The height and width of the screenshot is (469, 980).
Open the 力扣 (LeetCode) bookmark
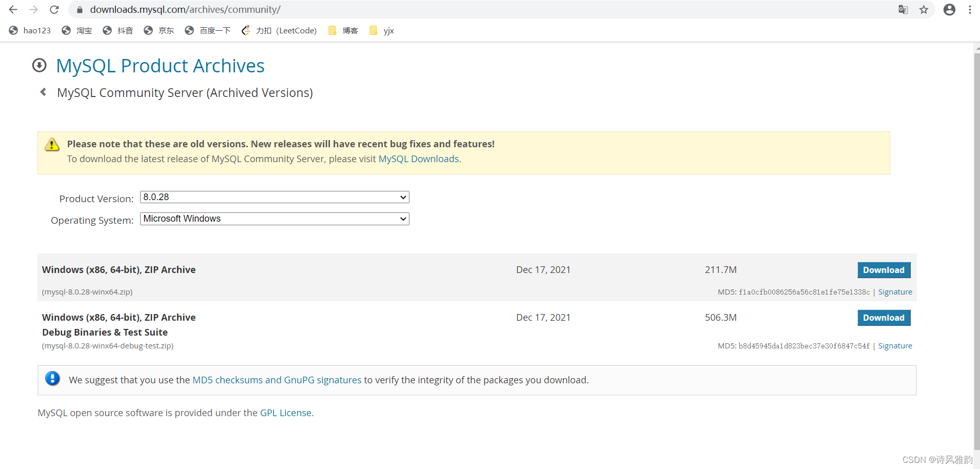pos(279,30)
